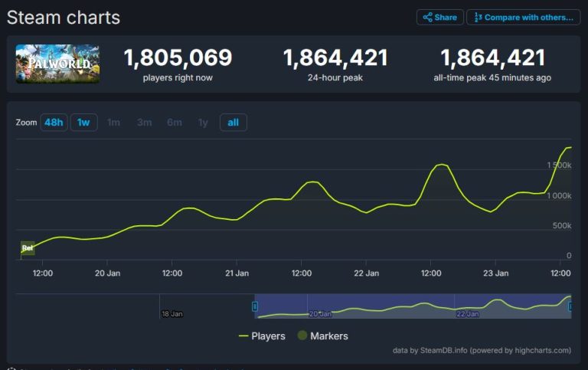The width and height of the screenshot is (588, 370).
Task: Click the 18 Jan area in navigator
Action: click(x=172, y=314)
